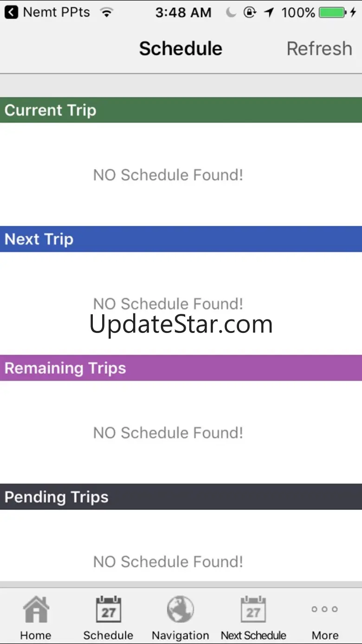
Task: Tap the battery icon in status bar
Action: (x=334, y=13)
